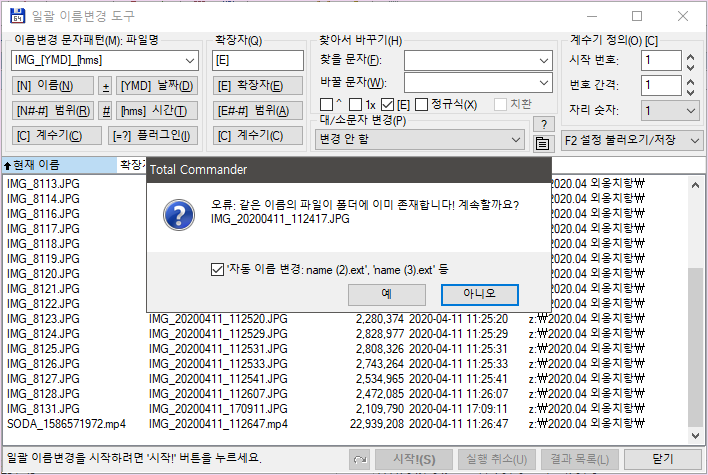Click the edit names list icon button
This screenshot has height=475, width=708.
[542, 144]
